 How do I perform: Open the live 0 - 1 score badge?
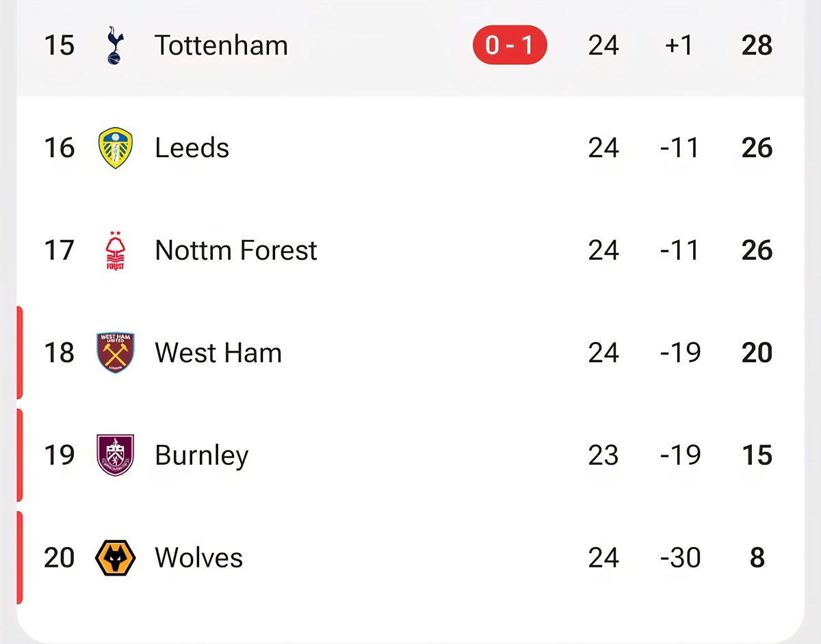pyautogui.click(x=510, y=45)
